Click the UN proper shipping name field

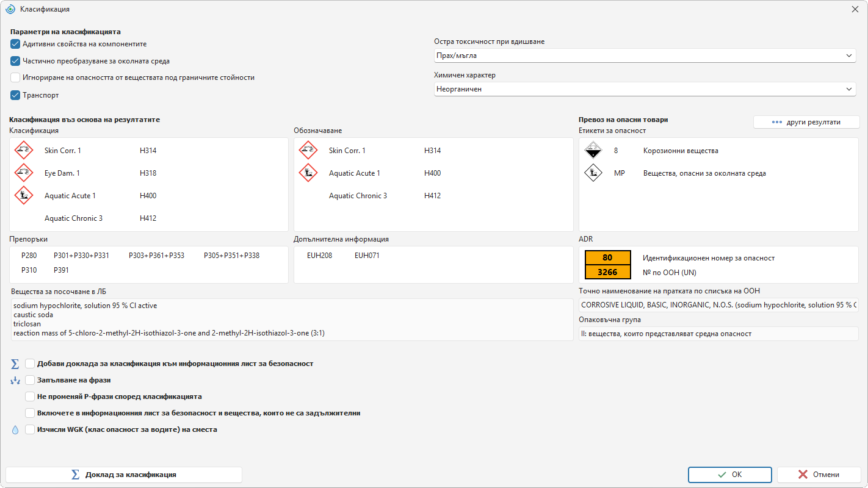click(x=718, y=305)
